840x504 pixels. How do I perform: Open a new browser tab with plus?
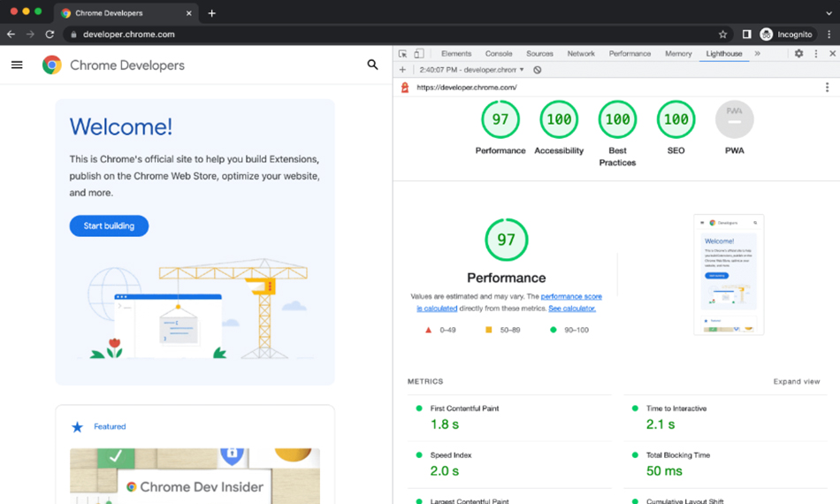[x=211, y=13]
